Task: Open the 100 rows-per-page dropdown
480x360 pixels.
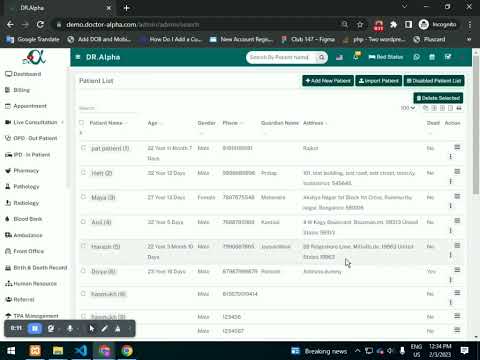Action: click(x=408, y=108)
